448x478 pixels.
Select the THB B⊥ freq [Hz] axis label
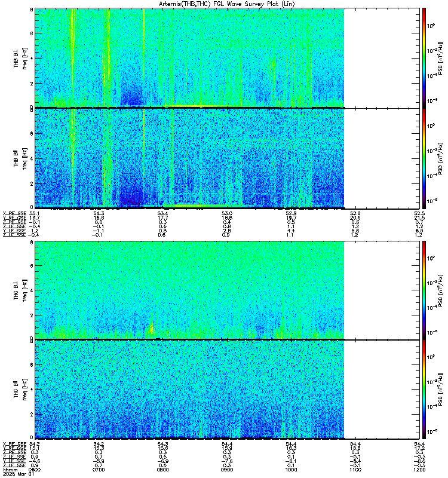[20, 58]
